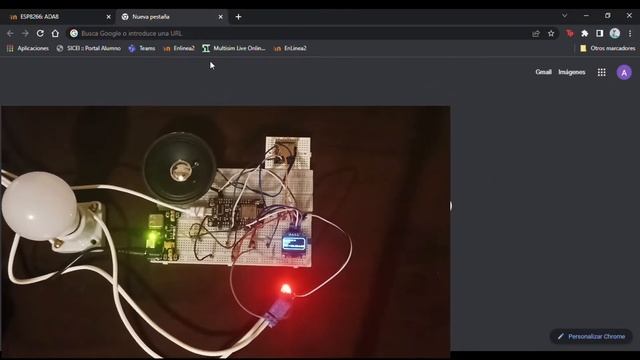Open the Otros marcadores folder

coord(607,48)
